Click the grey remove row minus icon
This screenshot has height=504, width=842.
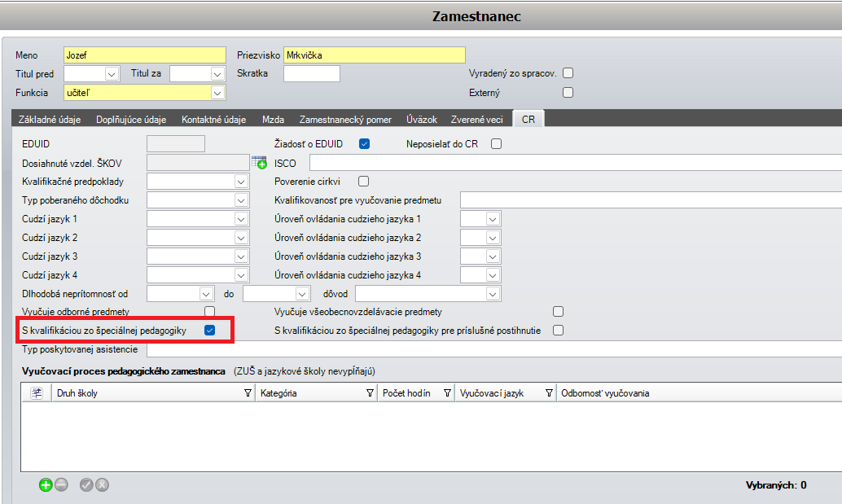pos(61,485)
